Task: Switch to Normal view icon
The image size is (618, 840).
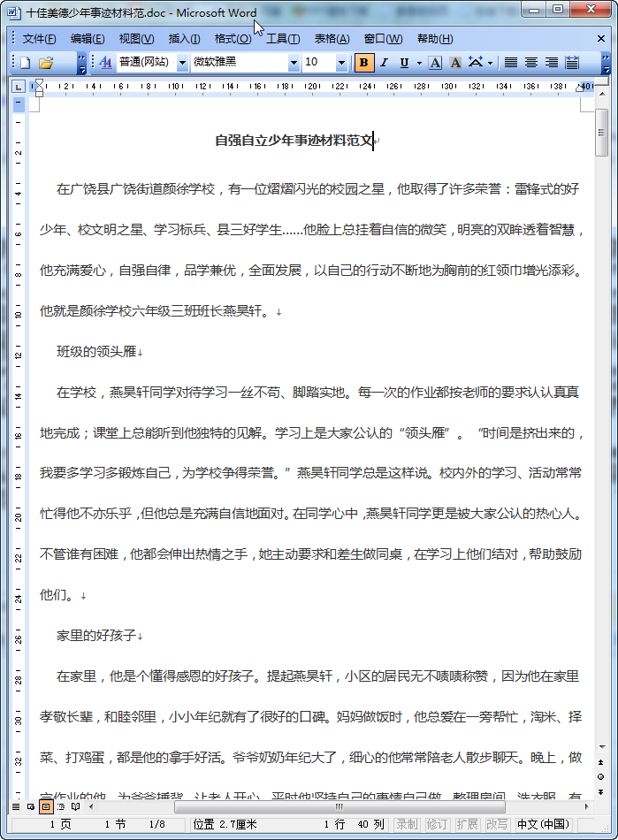Action: pyautogui.click(x=16, y=806)
